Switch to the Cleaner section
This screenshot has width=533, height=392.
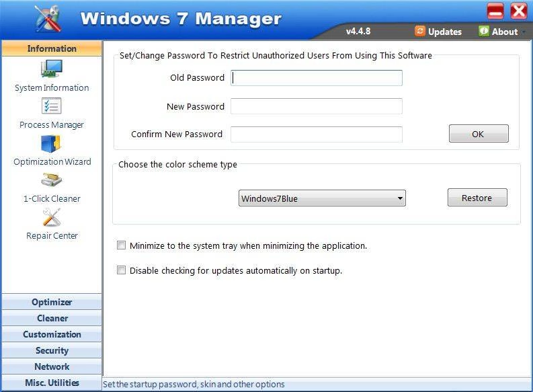[52, 318]
